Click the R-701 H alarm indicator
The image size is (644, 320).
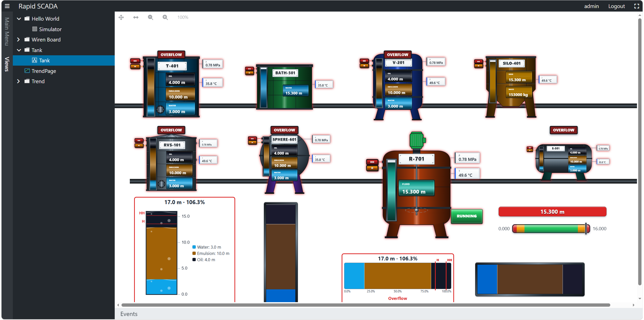(372, 168)
